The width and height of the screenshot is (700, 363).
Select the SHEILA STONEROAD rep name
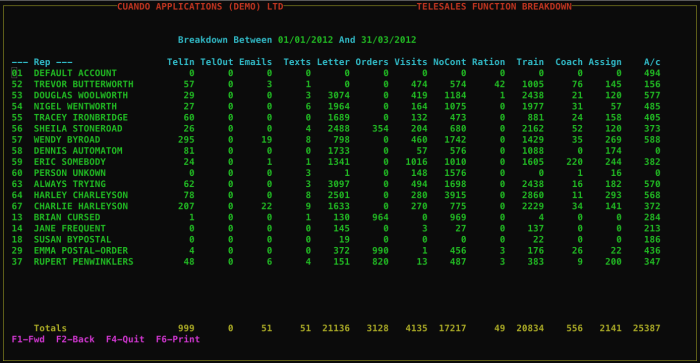click(x=78, y=129)
